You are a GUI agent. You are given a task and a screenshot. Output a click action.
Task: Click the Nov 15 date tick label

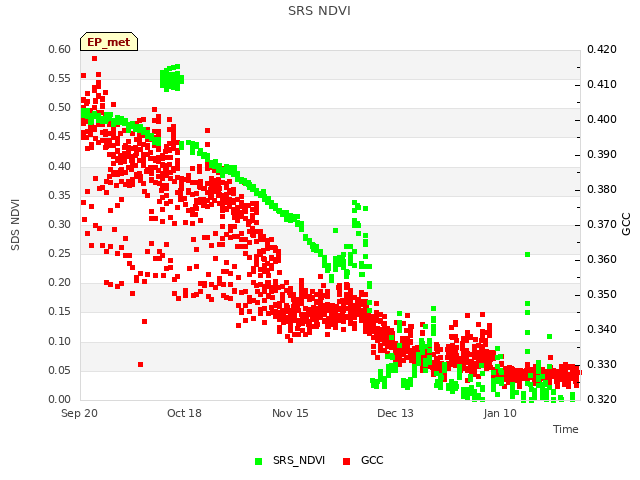290,413
